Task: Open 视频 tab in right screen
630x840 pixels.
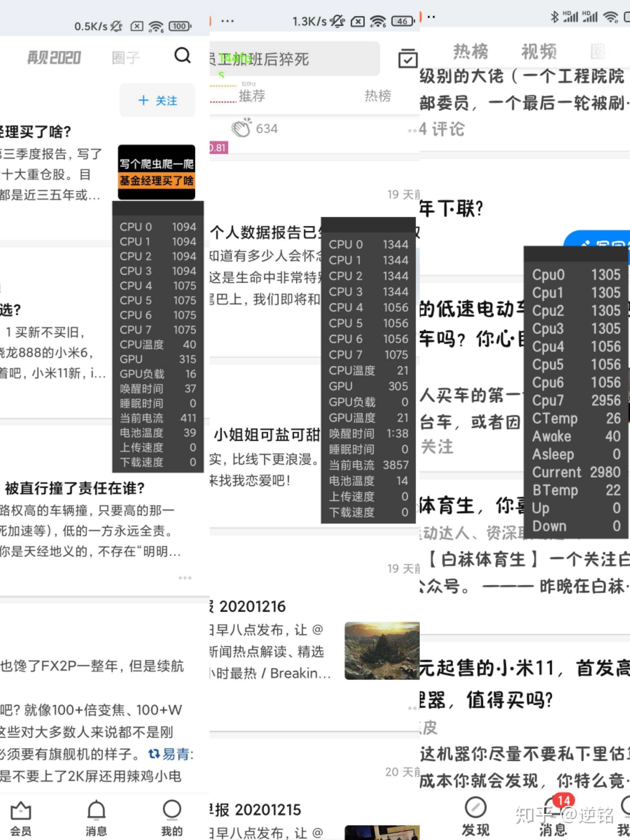Action: pyautogui.click(x=539, y=51)
